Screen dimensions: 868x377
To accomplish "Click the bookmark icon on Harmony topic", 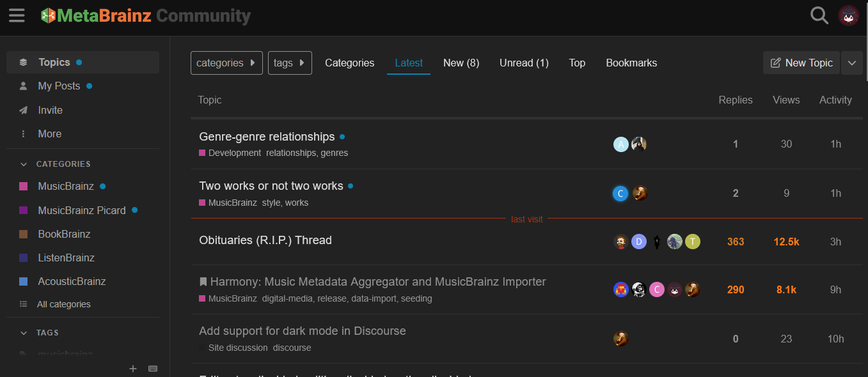I will point(203,282).
